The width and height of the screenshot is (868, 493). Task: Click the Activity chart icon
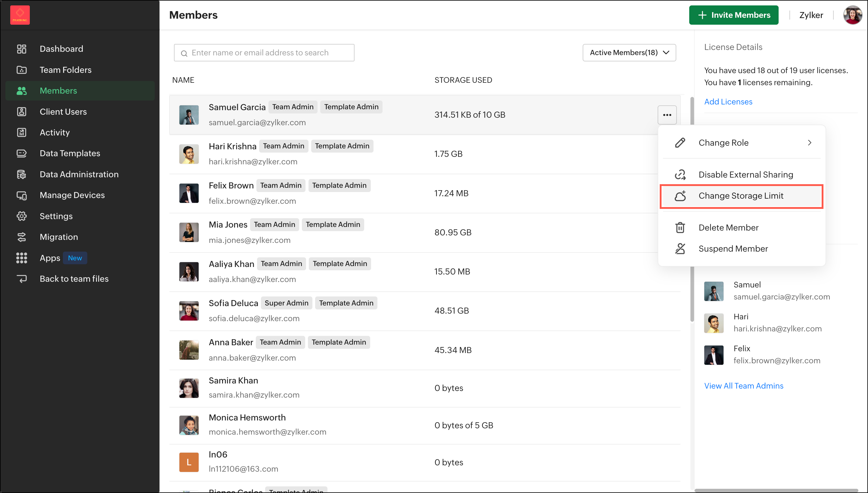pos(22,132)
